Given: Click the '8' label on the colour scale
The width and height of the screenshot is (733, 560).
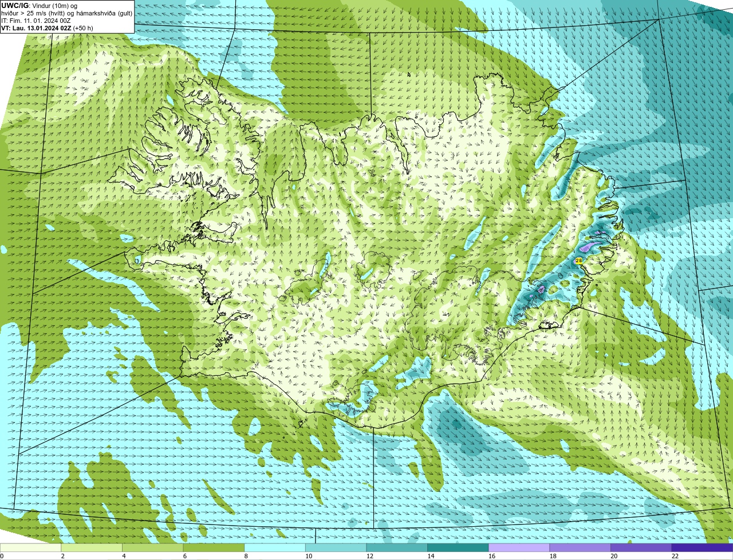Looking at the screenshot, I should [x=246, y=556].
